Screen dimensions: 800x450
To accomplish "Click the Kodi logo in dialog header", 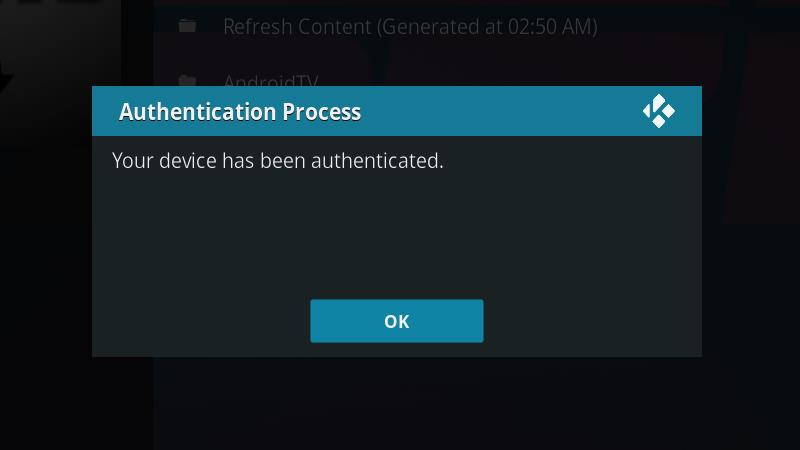I will 658,111.
